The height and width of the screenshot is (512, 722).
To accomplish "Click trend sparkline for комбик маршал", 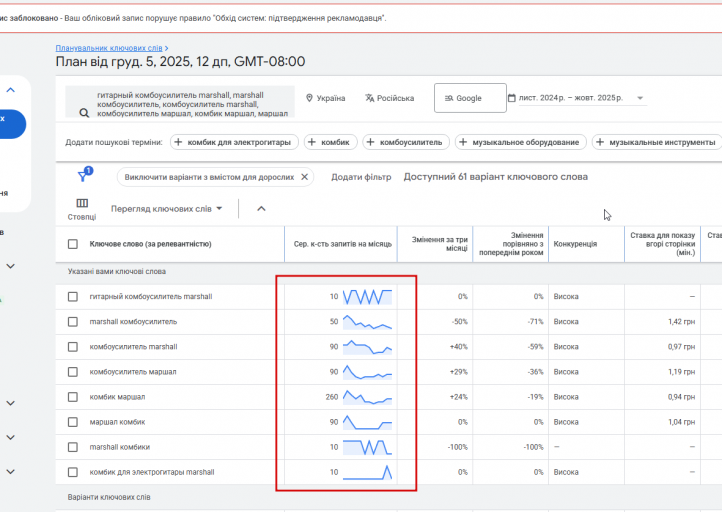I will pos(367,397).
